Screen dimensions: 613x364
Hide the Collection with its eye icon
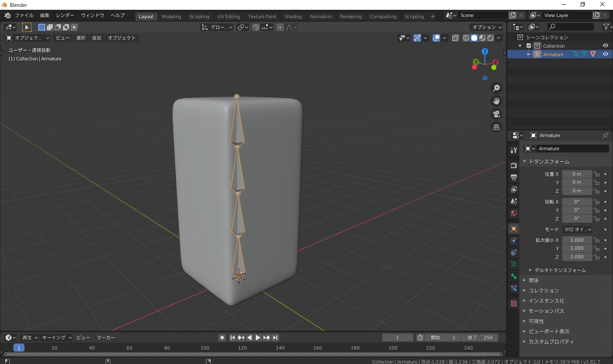click(605, 46)
